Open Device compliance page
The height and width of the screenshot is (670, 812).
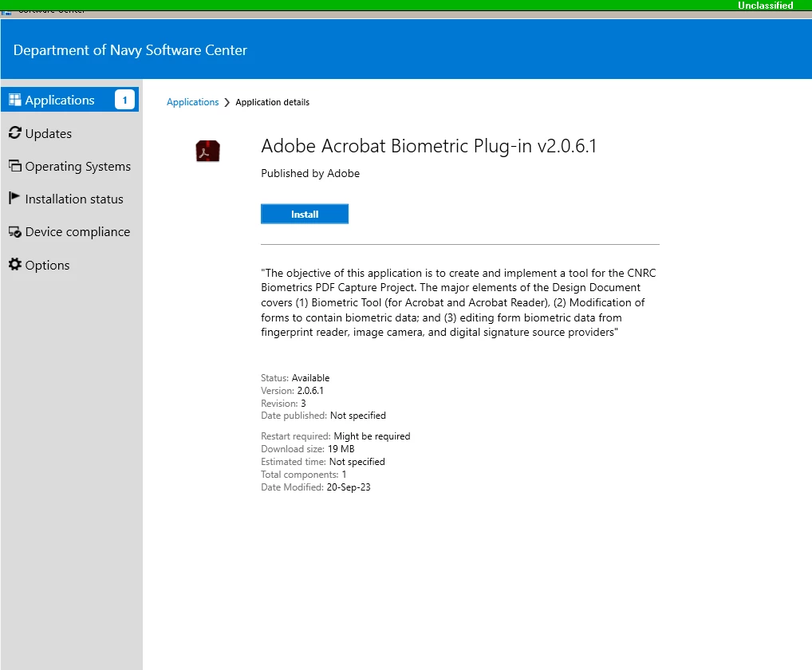(x=70, y=231)
